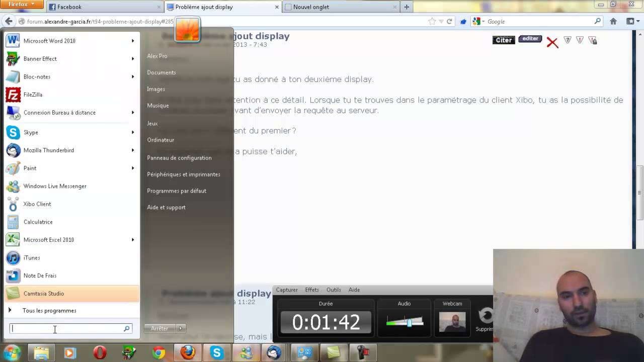
Task: Open Capturer menu in Camtasia Recorder
Action: pyautogui.click(x=287, y=290)
